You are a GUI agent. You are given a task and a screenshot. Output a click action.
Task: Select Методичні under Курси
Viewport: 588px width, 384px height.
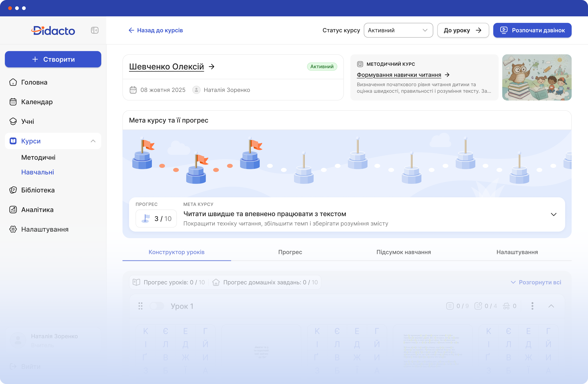click(x=38, y=157)
